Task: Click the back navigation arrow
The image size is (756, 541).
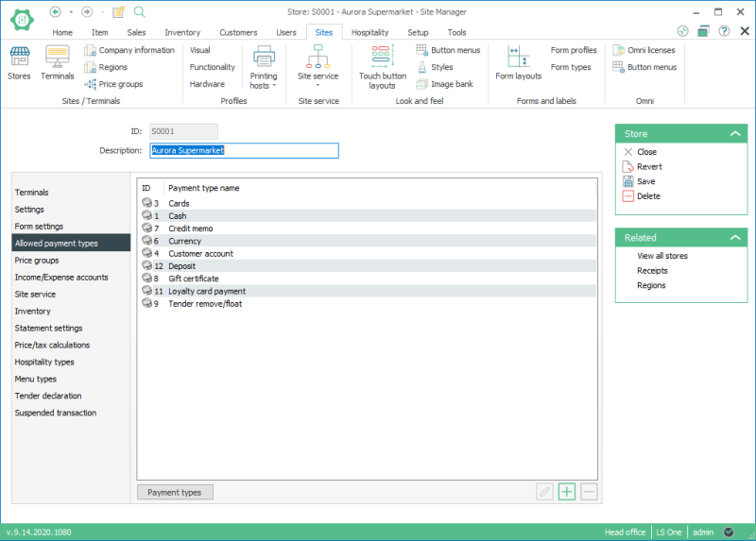Action: click(x=56, y=11)
